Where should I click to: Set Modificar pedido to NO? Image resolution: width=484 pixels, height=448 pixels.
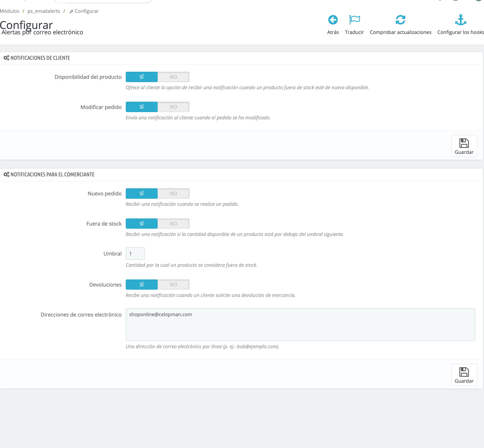[173, 107]
